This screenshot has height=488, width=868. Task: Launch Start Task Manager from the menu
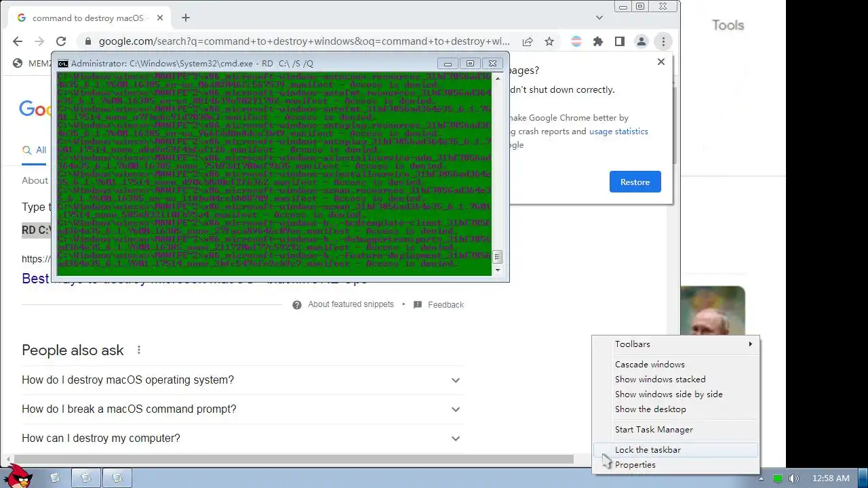point(676,430)
